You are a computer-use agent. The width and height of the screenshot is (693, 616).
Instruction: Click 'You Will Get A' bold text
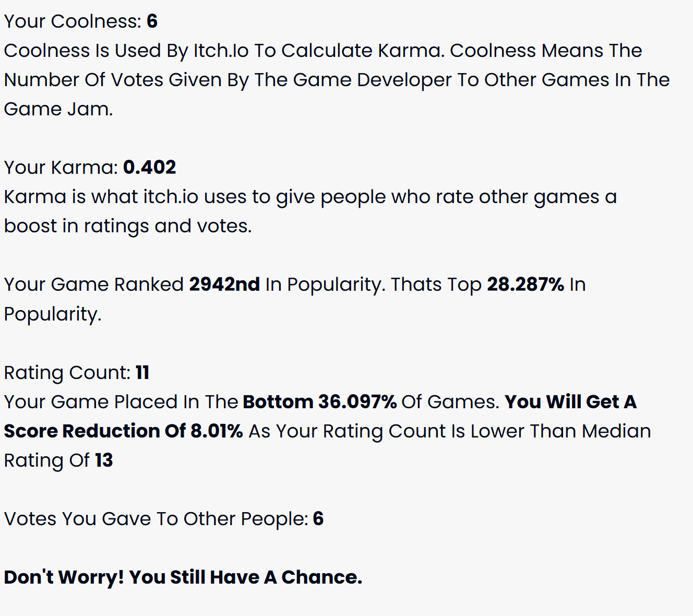pos(571,402)
